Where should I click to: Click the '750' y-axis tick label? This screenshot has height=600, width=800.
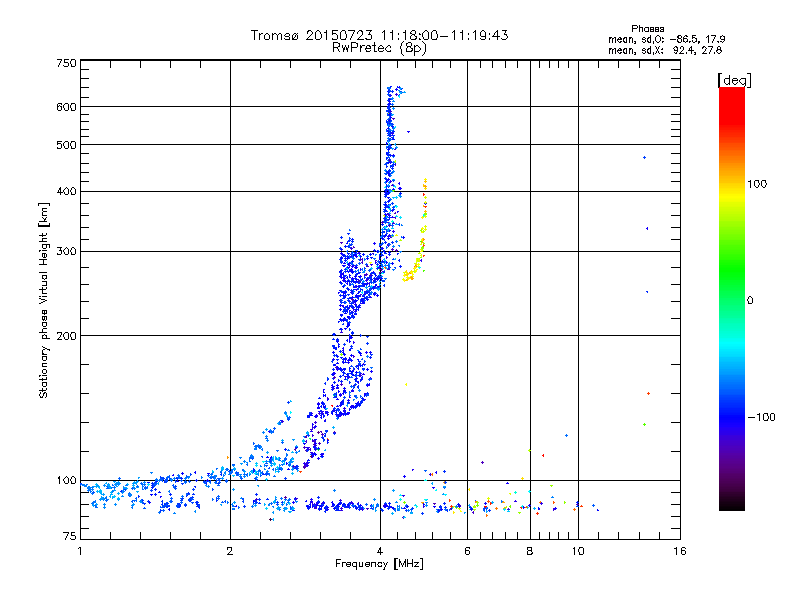66,63
